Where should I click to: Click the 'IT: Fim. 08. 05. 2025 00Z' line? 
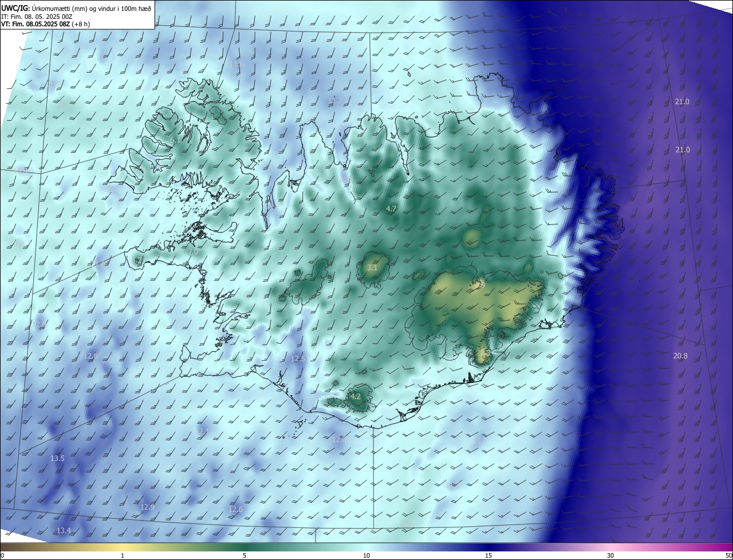(37, 17)
